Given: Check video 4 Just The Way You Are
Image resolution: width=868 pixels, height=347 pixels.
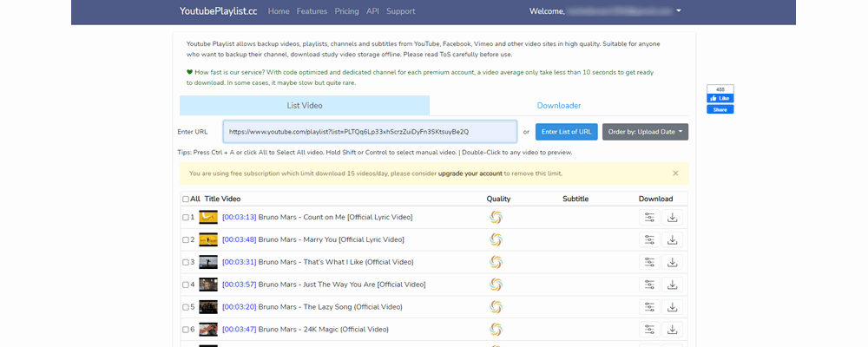Looking at the screenshot, I should 186,285.
